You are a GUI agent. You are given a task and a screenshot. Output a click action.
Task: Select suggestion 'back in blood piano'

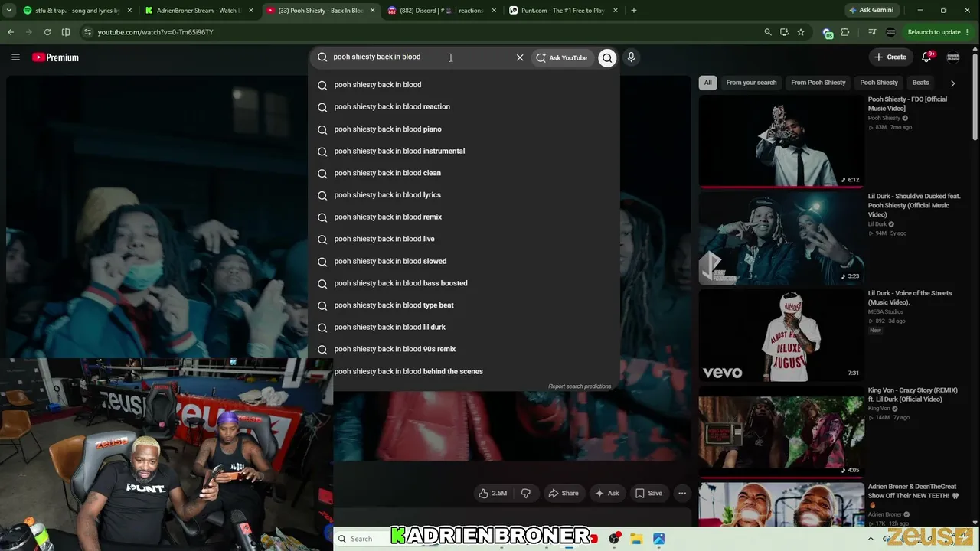click(x=464, y=129)
